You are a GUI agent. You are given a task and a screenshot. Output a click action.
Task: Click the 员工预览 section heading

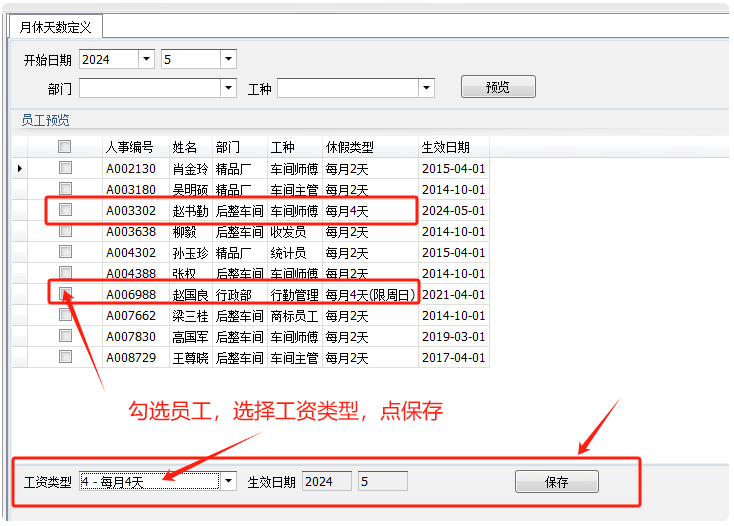[x=45, y=120]
